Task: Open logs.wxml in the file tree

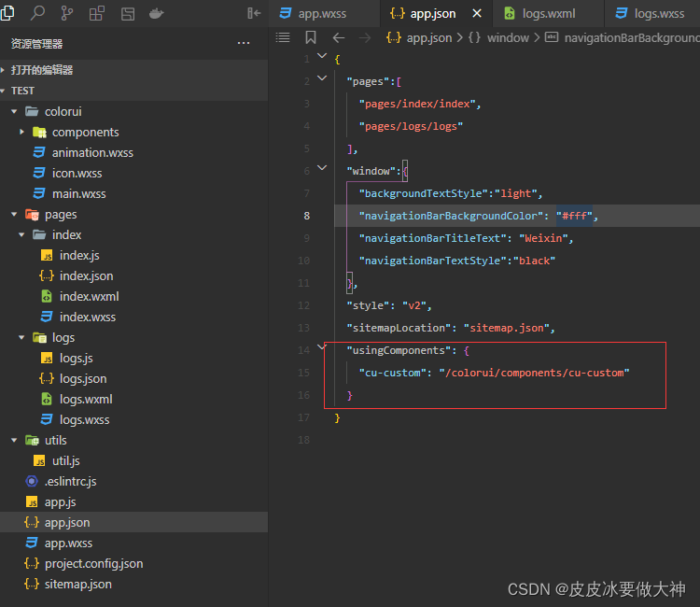Action: point(86,400)
